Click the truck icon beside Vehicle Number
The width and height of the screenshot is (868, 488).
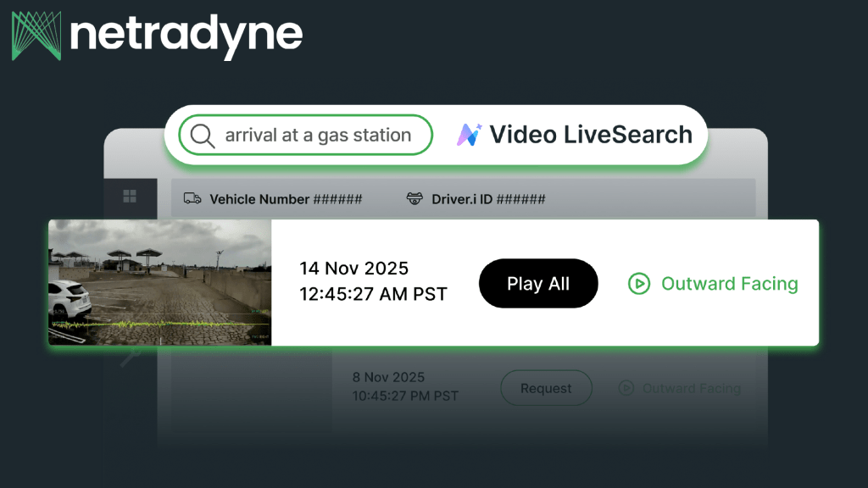tap(192, 199)
